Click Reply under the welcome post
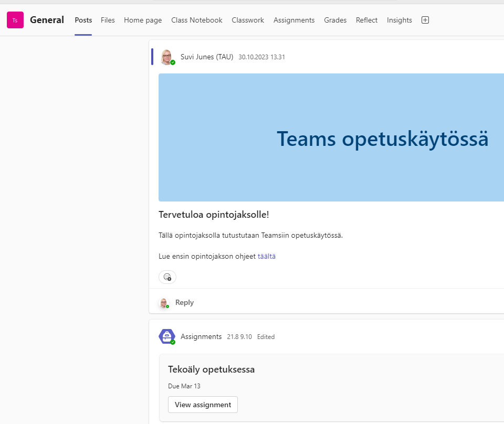This screenshot has width=504, height=424. [184, 303]
